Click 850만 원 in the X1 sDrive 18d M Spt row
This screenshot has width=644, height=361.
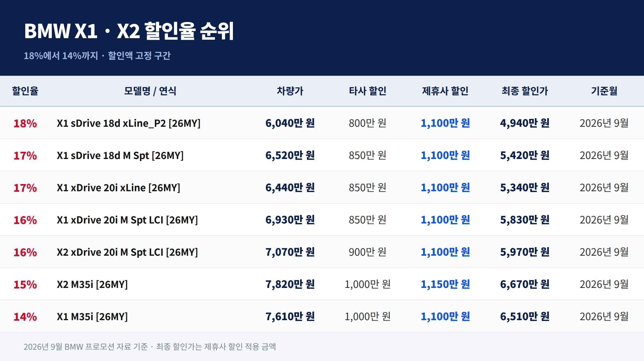click(x=368, y=155)
